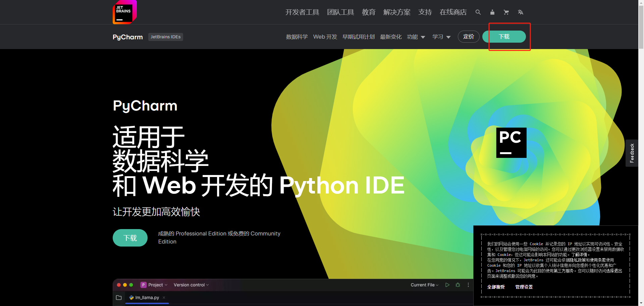Click the PC PyCharm logo tile

coord(511,143)
